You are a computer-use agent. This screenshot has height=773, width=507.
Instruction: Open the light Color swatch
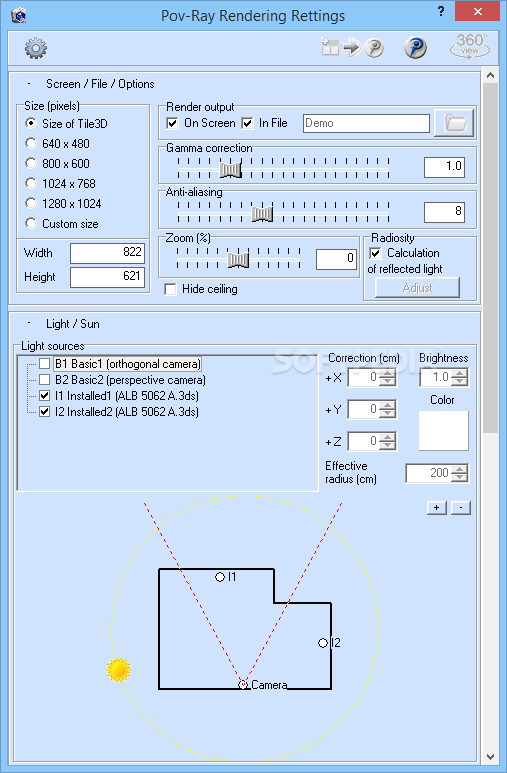tap(443, 430)
